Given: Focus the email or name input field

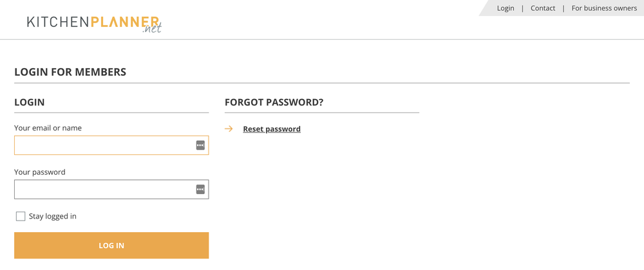Looking at the screenshot, I should point(103,145).
